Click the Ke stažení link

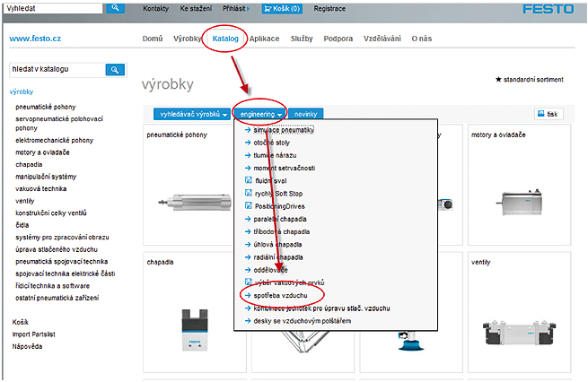tap(196, 9)
